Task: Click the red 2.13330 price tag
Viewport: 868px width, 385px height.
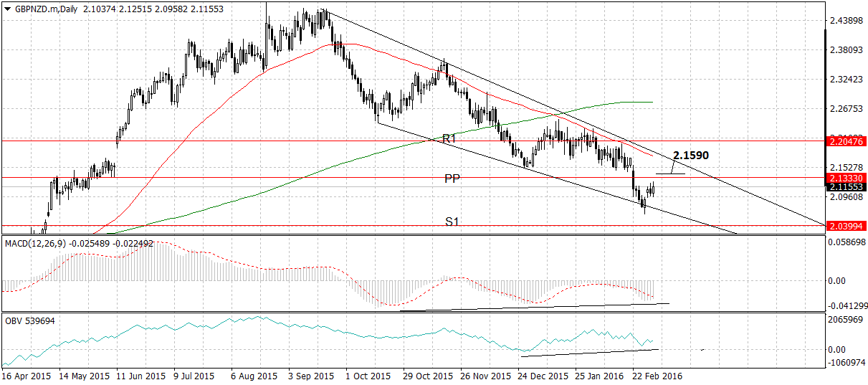Action: coord(846,177)
